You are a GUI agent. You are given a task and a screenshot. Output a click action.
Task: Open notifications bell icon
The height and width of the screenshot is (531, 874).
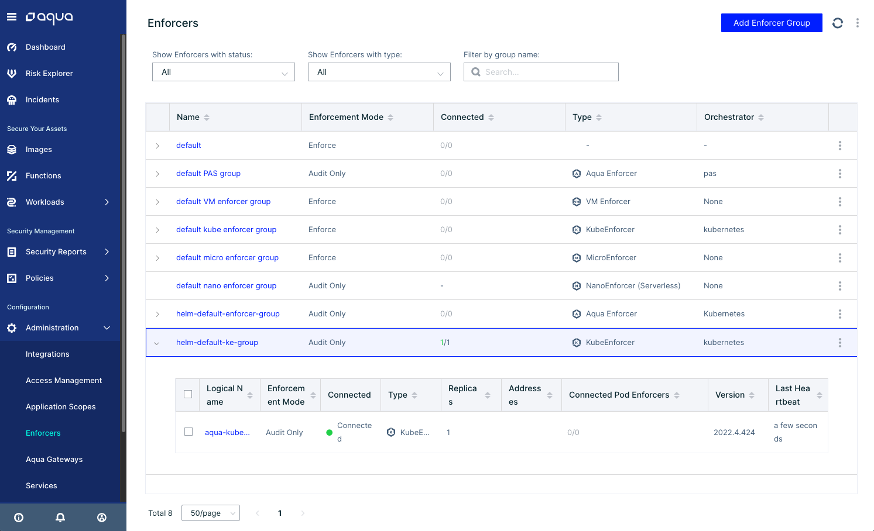[x=60, y=518]
